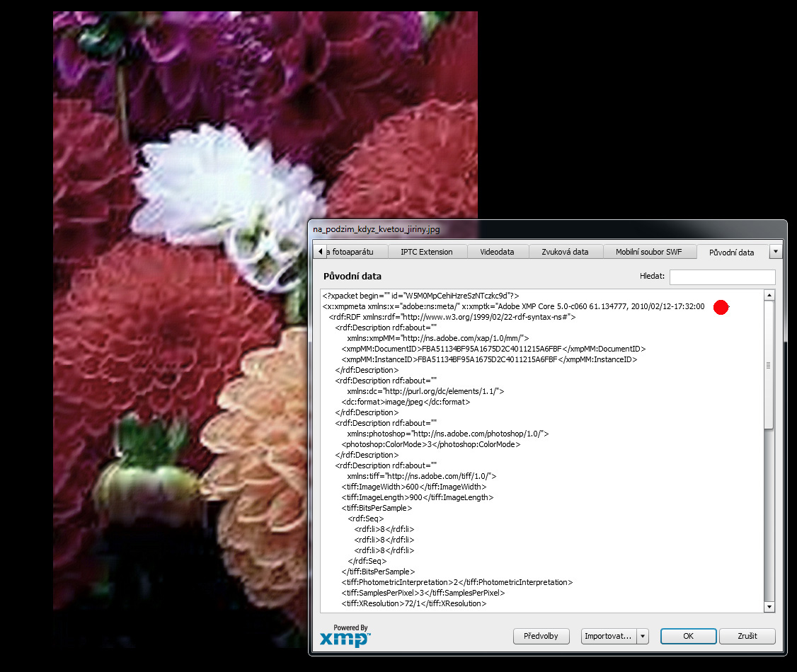Go to the Mobilní soubor SWF tab
Screen dimensions: 797x672
point(648,252)
